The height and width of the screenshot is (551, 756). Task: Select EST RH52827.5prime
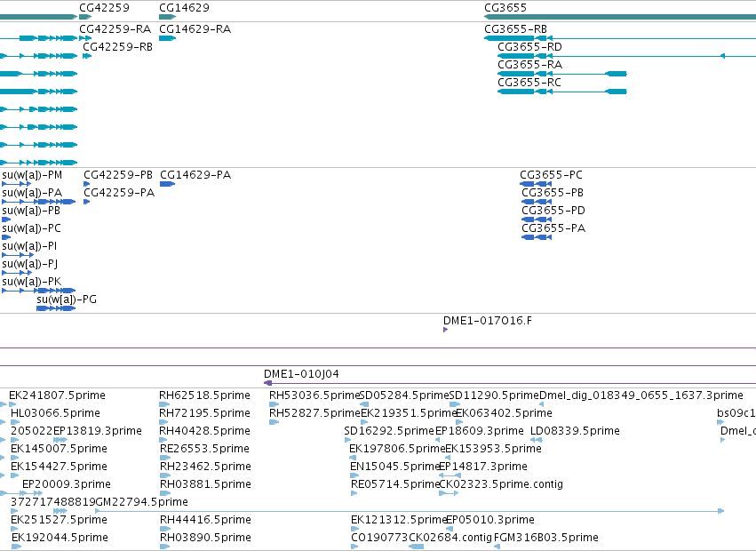coord(314,413)
